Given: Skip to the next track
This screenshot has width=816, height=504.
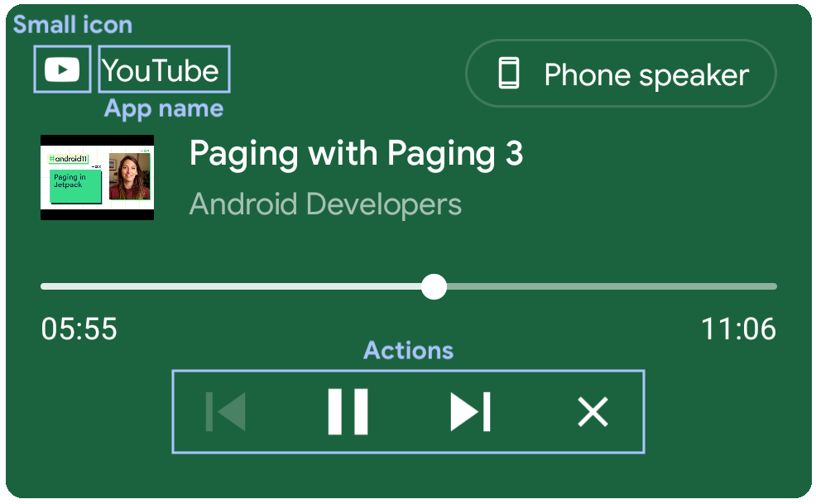Looking at the screenshot, I should click(470, 411).
